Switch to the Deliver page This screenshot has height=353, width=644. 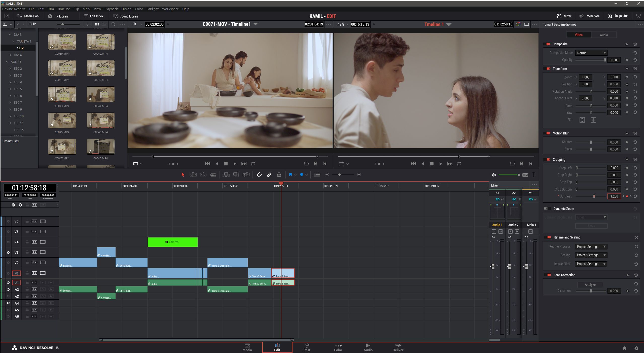(x=398, y=347)
